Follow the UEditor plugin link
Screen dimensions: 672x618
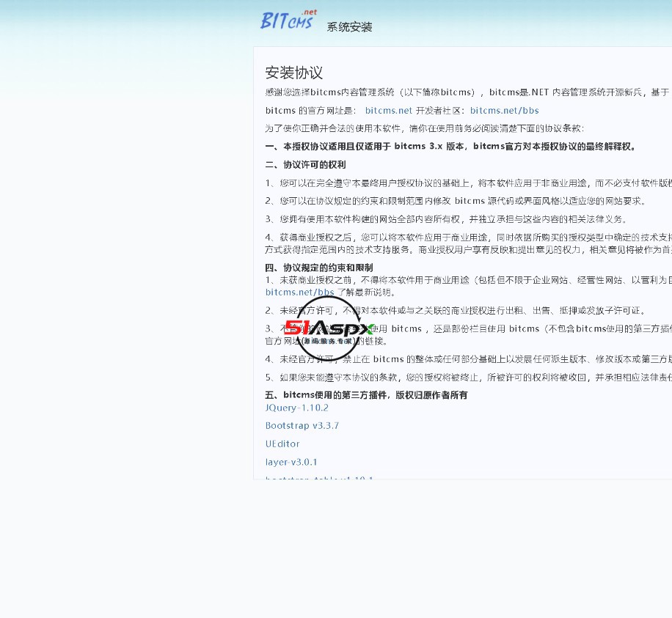coord(282,444)
